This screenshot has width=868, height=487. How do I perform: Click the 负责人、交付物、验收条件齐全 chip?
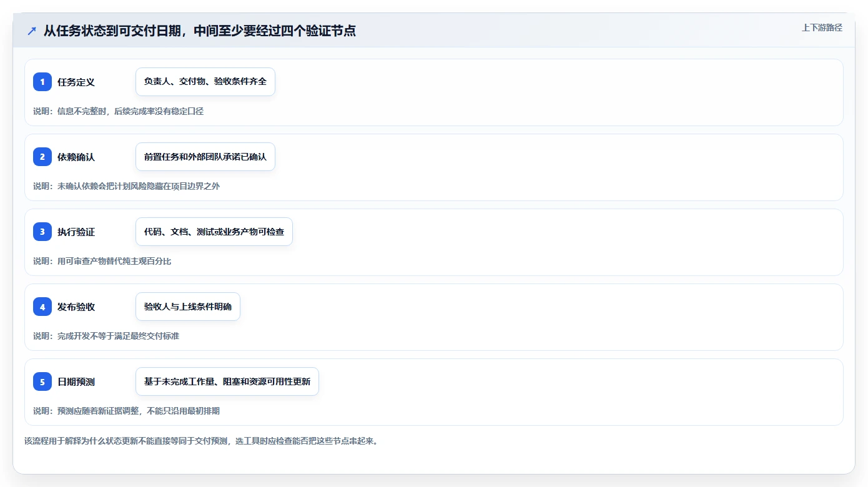tap(205, 82)
